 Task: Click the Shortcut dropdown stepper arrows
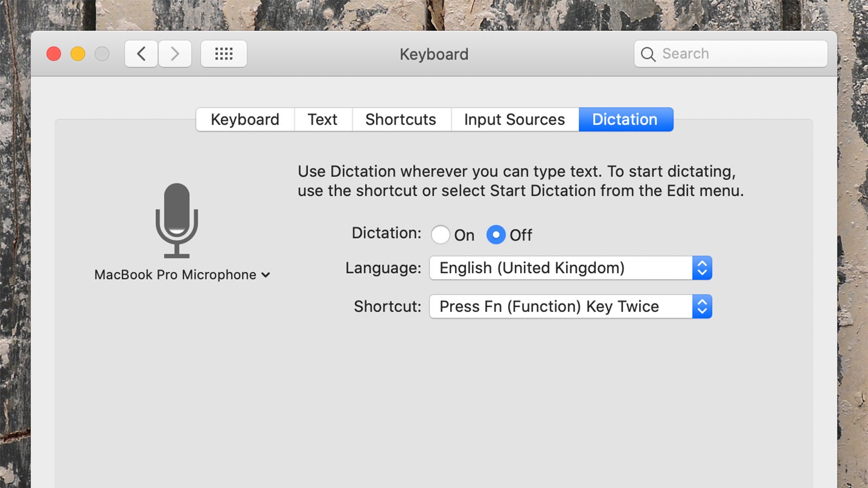(703, 306)
